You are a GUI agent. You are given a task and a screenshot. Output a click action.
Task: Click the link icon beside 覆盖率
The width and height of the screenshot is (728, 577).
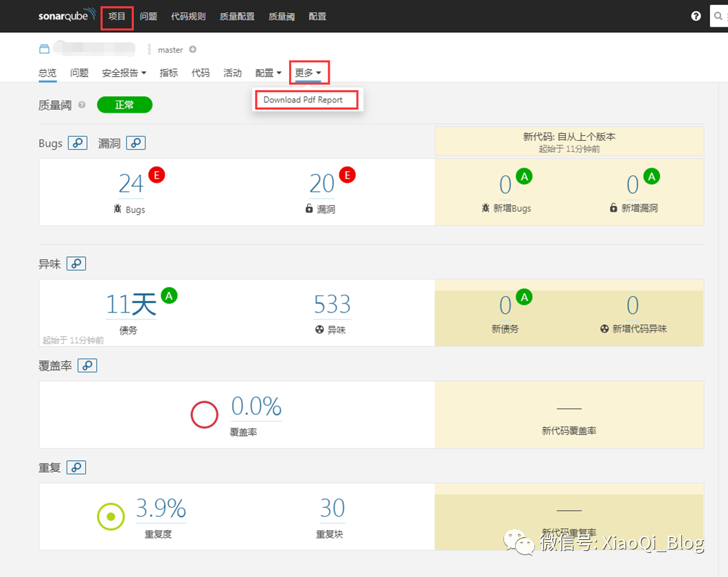click(x=87, y=365)
